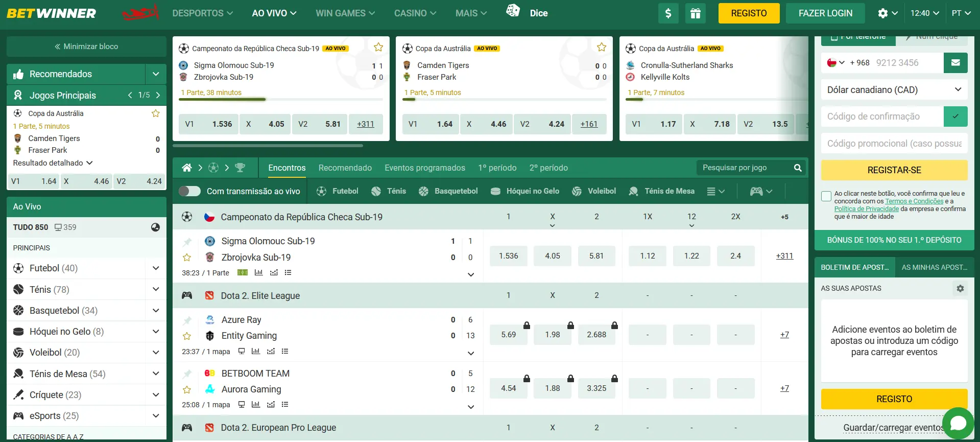Click the REGISTAR-SE button
Viewport: 980px width, 442px height.
tap(894, 170)
